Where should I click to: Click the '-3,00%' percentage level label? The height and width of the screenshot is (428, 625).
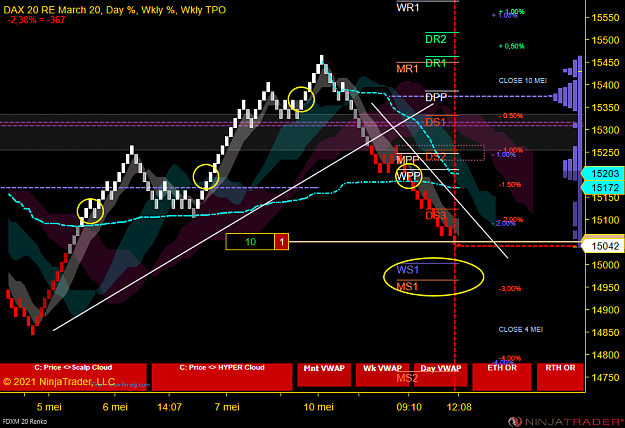coord(510,289)
